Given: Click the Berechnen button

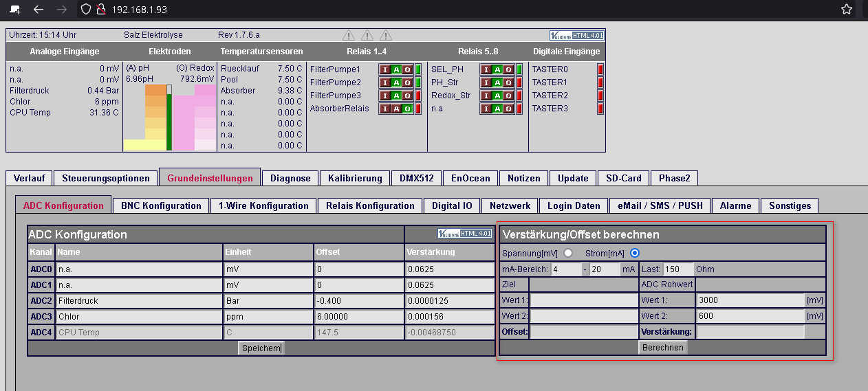Looking at the screenshot, I should pos(663,348).
